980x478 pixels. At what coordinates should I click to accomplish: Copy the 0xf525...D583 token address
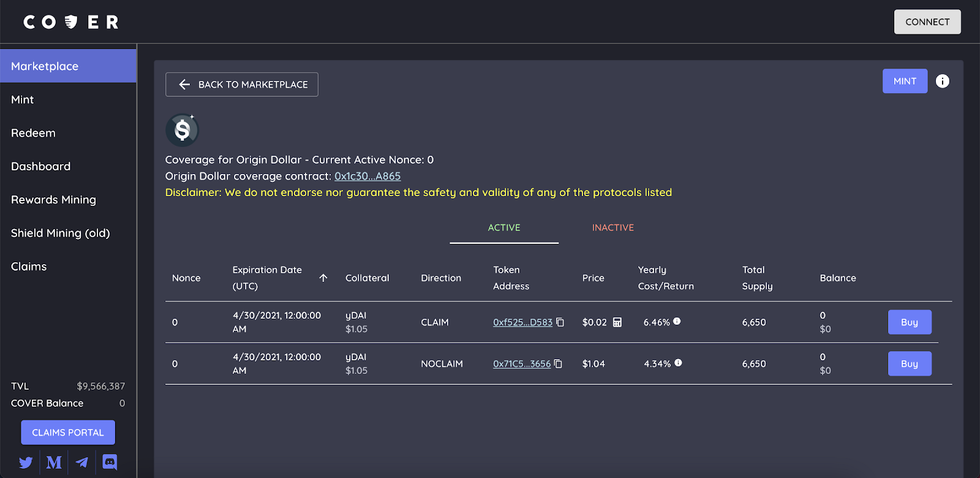click(560, 322)
